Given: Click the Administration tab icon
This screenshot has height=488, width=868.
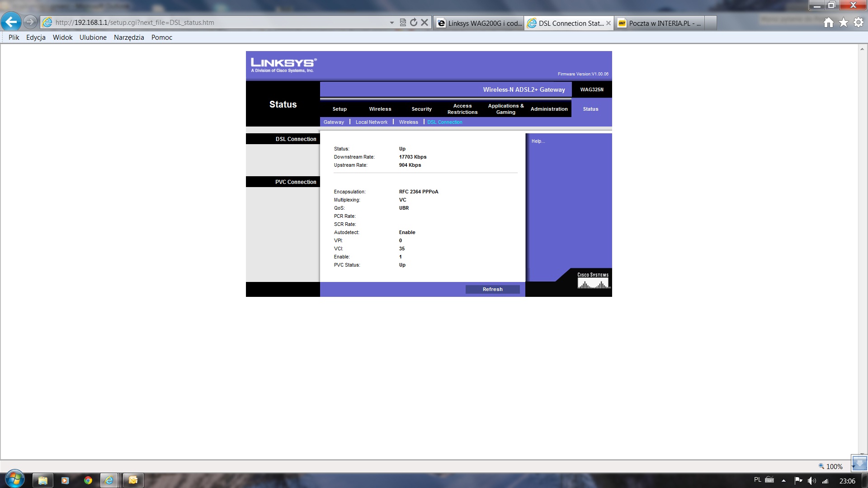Looking at the screenshot, I should click(548, 108).
